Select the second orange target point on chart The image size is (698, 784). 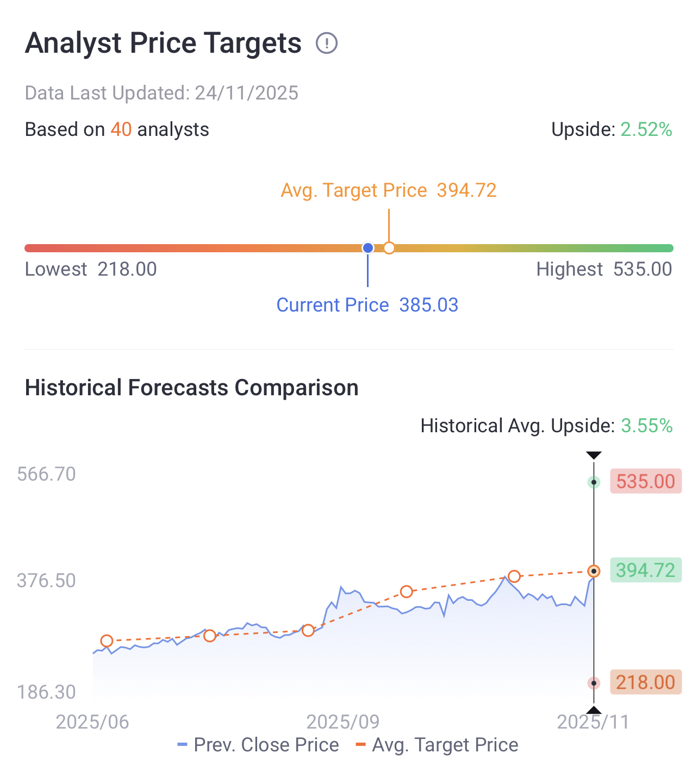coord(210,635)
